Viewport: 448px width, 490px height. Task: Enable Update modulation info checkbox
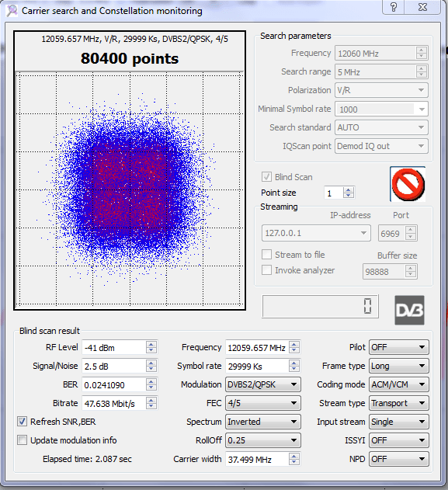click(23, 440)
